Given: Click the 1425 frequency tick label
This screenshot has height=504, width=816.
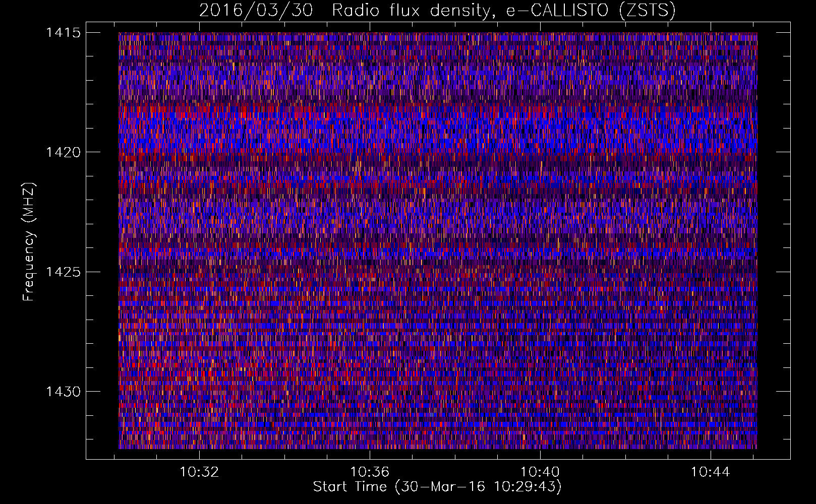Looking at the screenshot, I should tap(64, 272).
